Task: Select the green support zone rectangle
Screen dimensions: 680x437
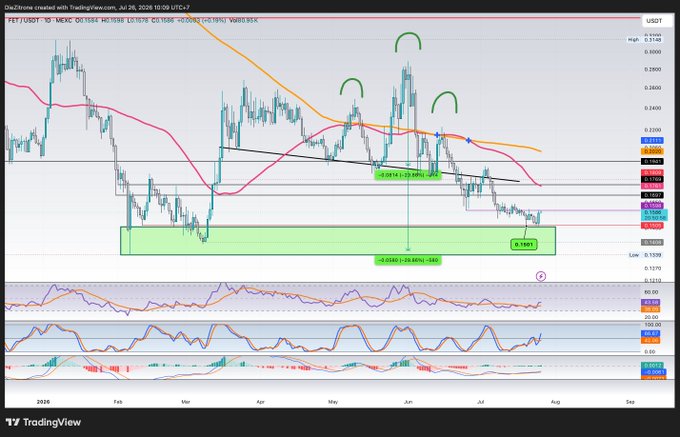Action: pos(337,241)
